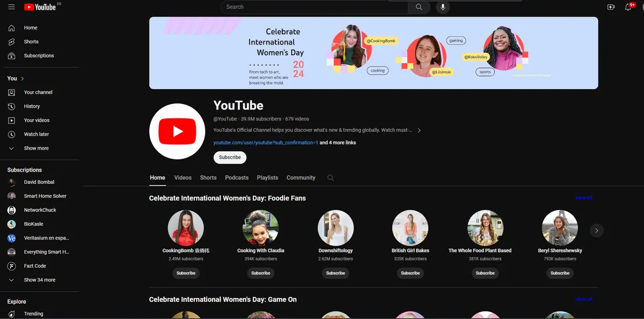Image resolution: width=644 pixels, height=319 pixels.
Task: Click the search magnifier button
Action: (x=419, y=7)
